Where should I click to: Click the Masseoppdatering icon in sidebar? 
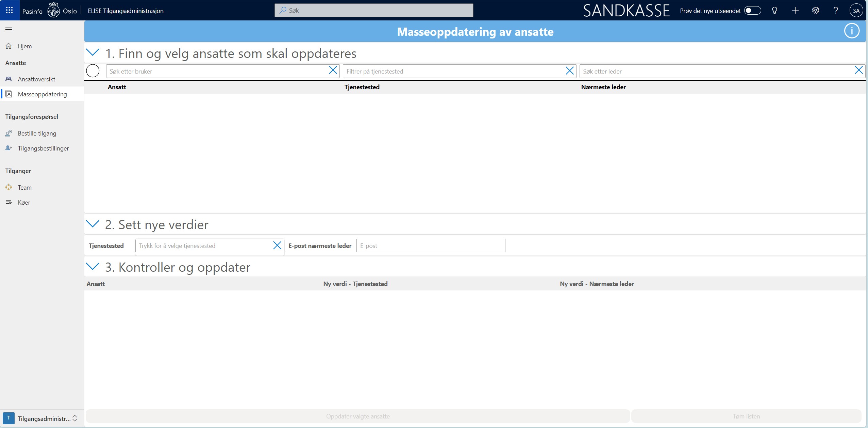click(8, 94)
